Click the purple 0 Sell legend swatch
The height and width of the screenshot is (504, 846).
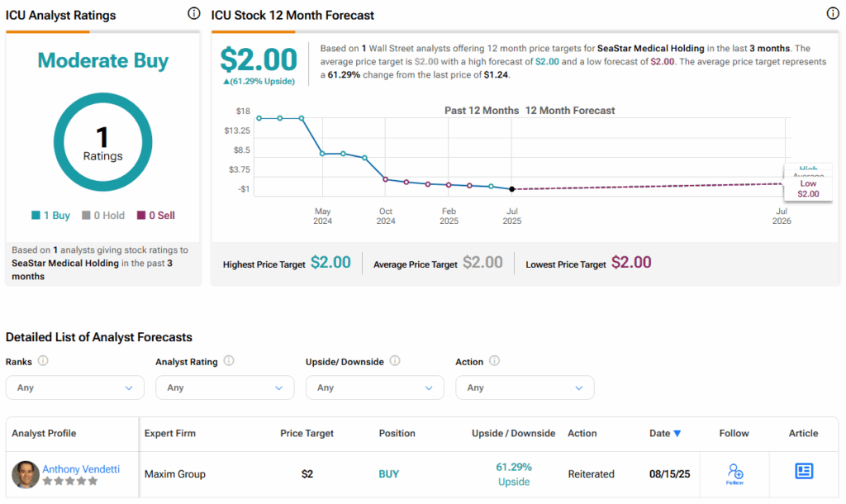click(141, 216)
